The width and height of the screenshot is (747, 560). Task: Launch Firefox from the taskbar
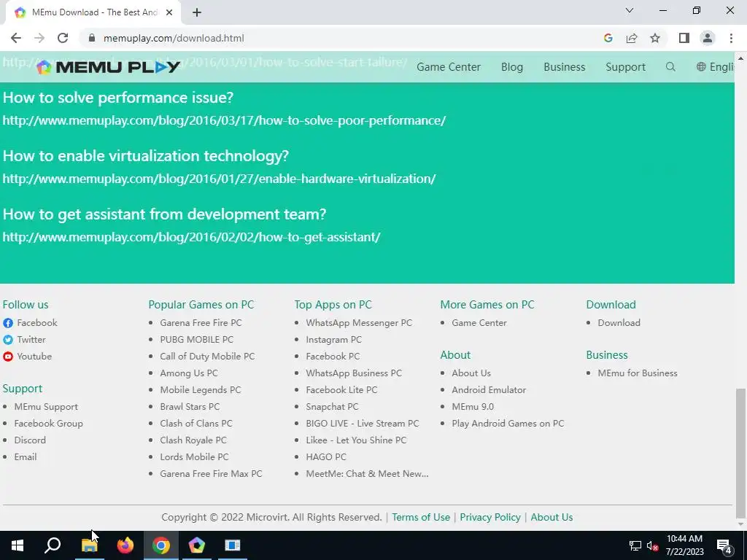[x=125, y=545]
